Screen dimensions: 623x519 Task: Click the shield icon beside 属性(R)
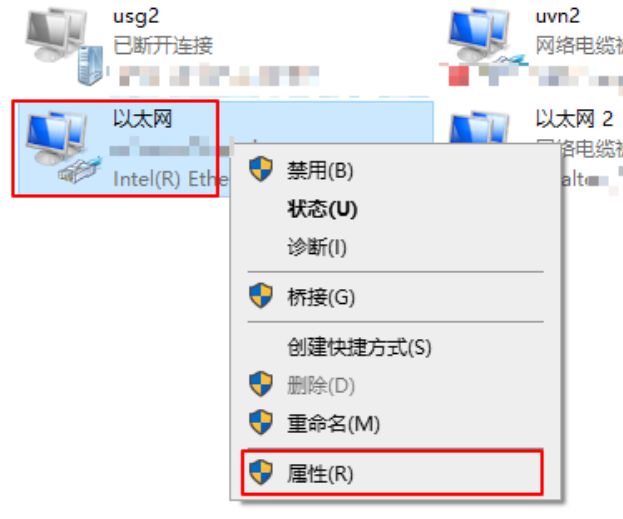pos(261,473)
